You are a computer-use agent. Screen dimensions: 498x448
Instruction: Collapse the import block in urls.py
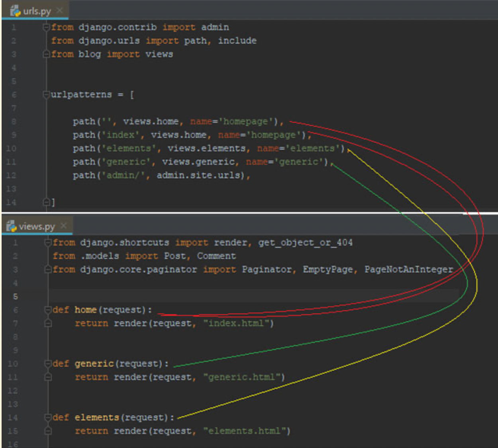point(46,28)
